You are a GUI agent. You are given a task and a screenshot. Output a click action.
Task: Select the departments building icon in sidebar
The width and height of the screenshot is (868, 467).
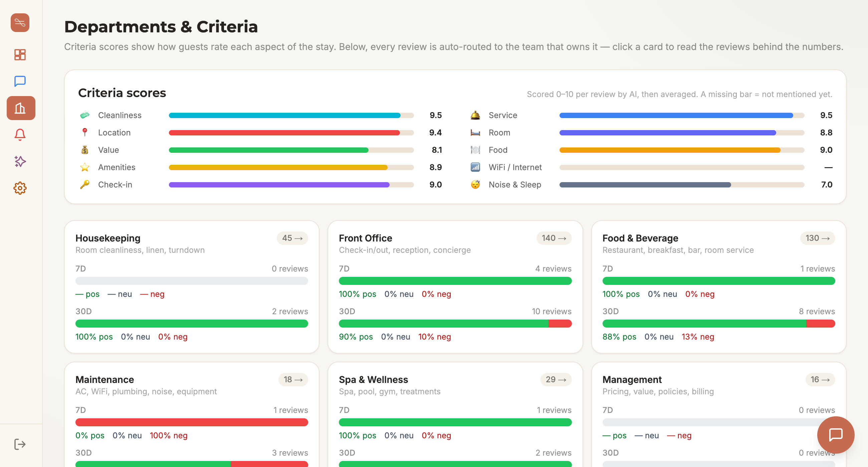coord(21,108)
